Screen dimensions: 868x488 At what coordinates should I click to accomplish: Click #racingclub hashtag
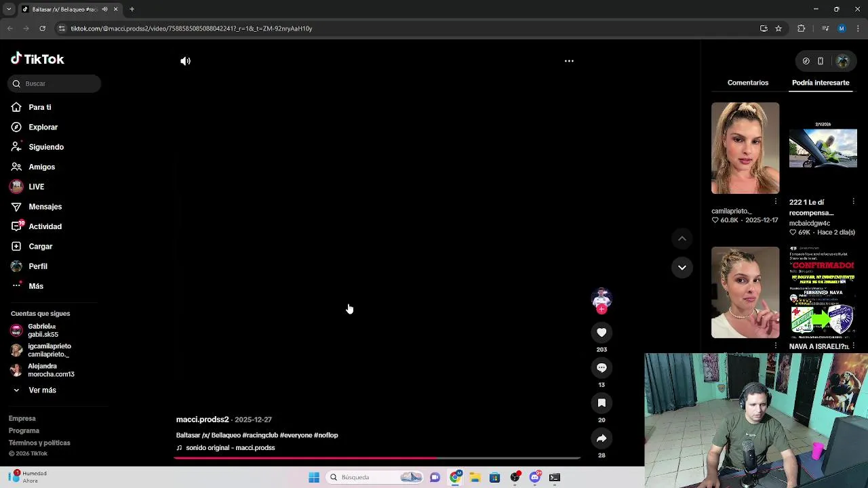tap(260, 435)
